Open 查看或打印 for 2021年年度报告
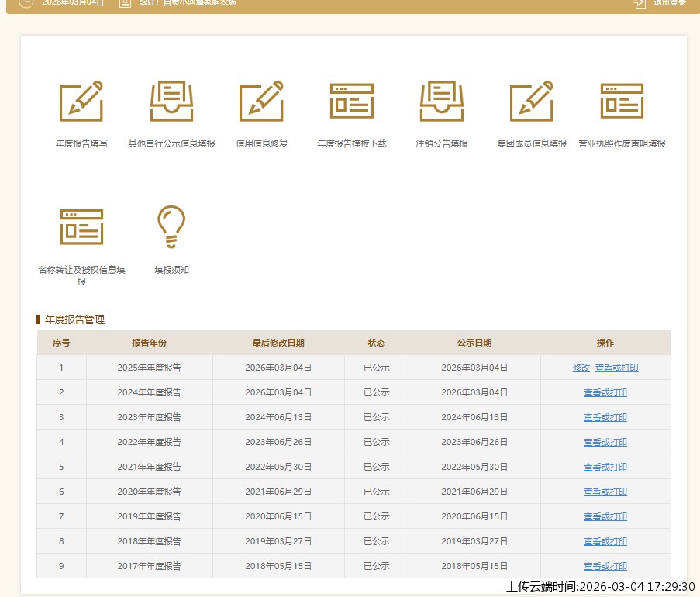 605,468
